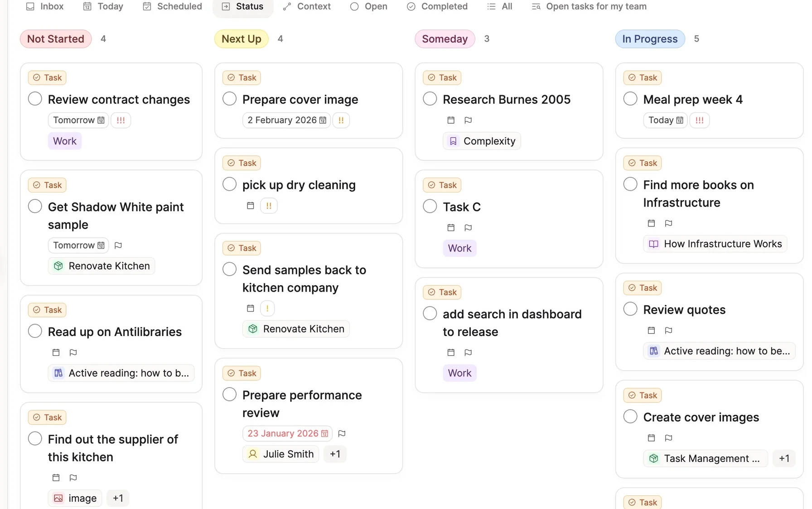Click the 'Next Up' status header
812x509 pixels.
241,38
